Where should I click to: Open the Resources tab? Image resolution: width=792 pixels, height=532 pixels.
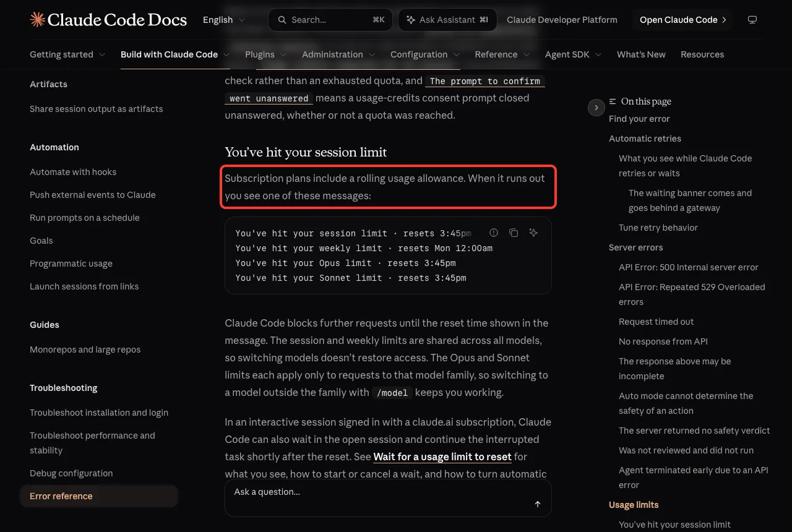[x=702, y=54]
